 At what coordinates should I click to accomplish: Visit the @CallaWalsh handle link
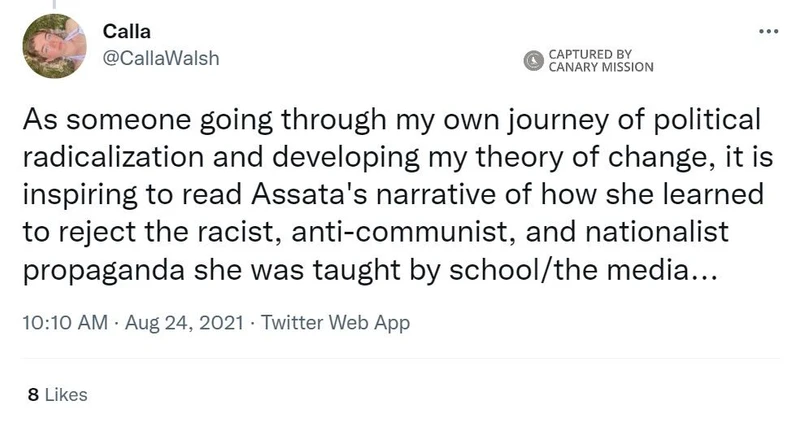[161, 58]
